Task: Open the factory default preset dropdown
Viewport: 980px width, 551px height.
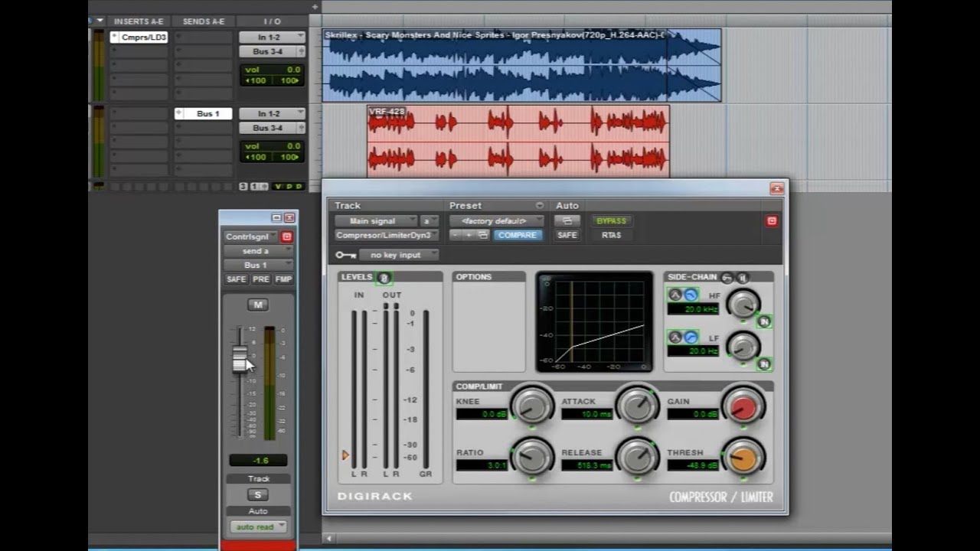Action: click(496, 221)
